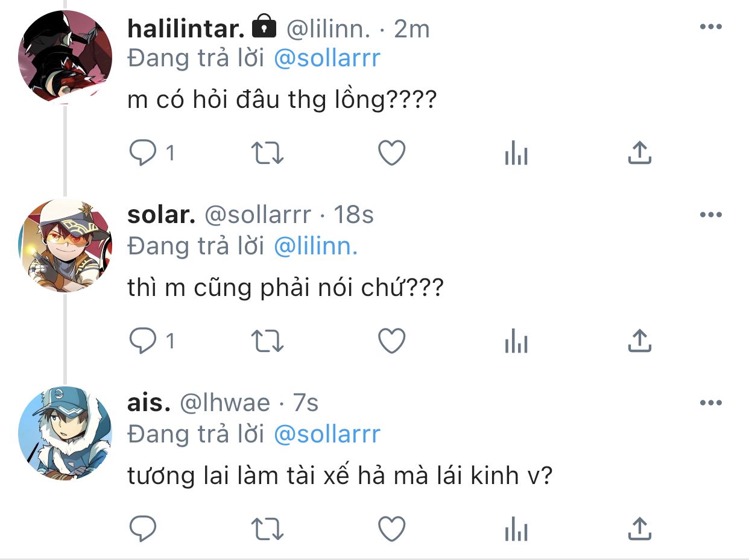Like the tweet from ais
The width and height of the screenshot is (749, 560).
[391, 530]
